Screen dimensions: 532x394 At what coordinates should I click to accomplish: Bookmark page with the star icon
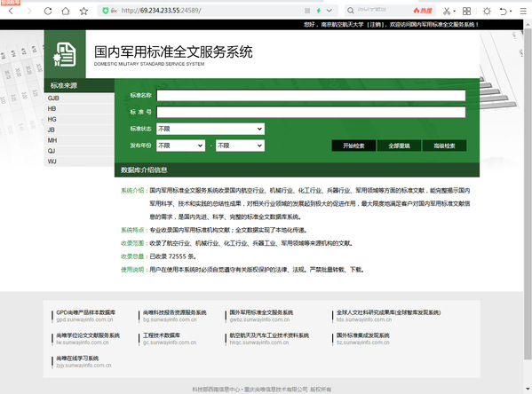[x=83, y=11]
